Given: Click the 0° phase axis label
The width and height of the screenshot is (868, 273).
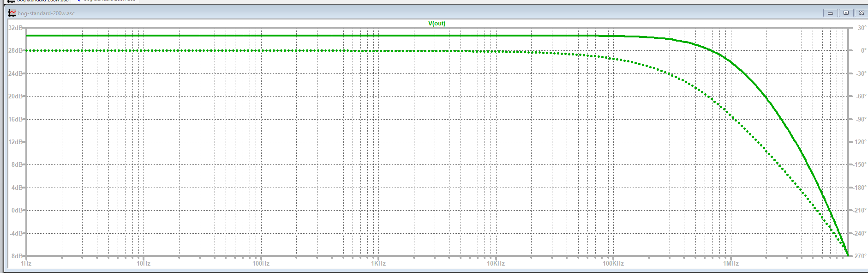Looking at the screenshot, I should click(863, 51).
